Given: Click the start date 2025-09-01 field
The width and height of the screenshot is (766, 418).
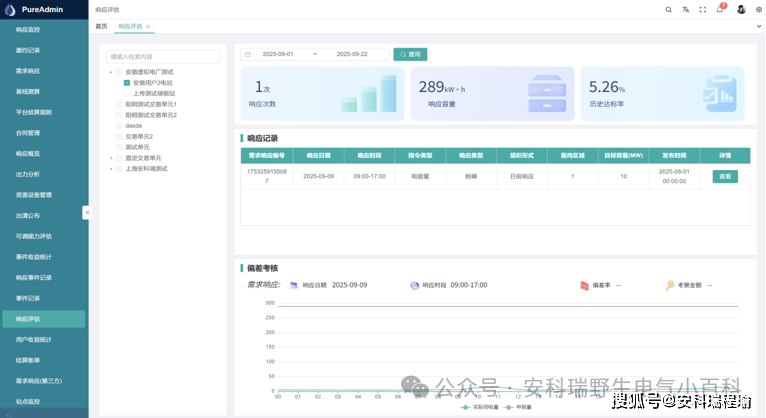Looking at the screenshot, I should click(x=278, y=54).
